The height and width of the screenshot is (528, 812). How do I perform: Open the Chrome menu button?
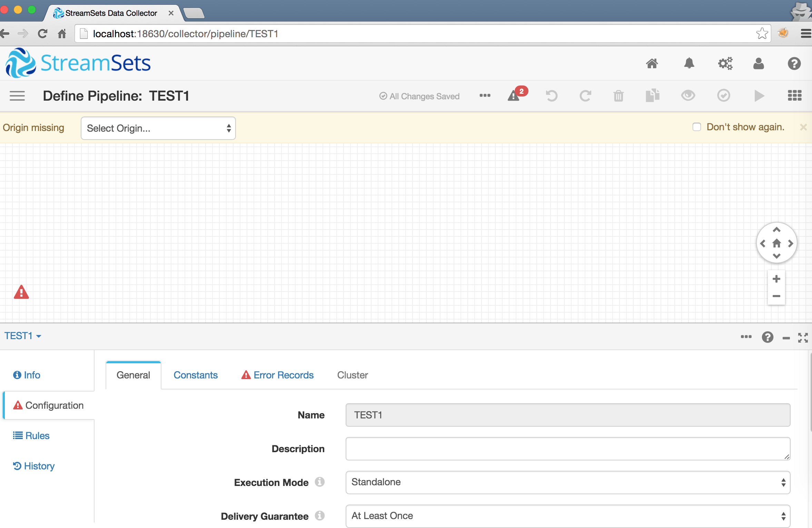coord(806,33)
